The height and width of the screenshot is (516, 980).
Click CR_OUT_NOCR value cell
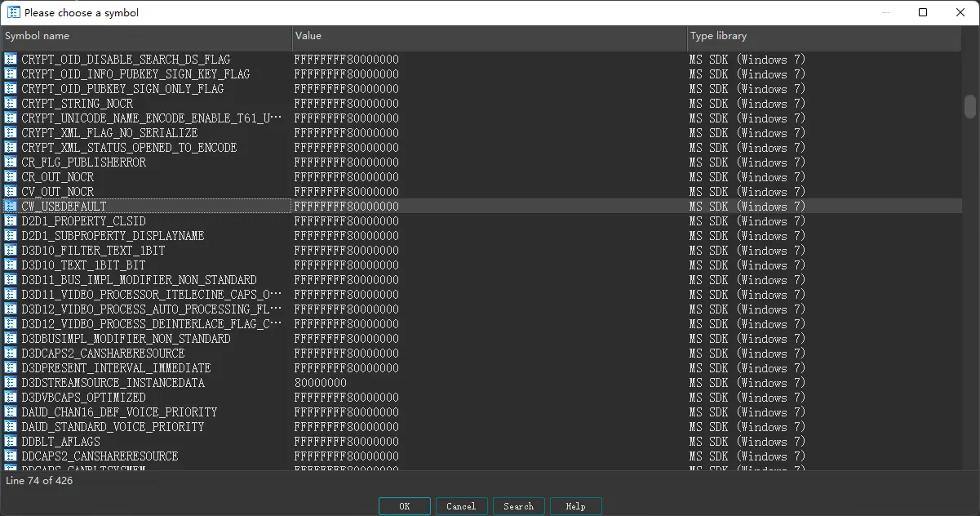[x=347, y=177]
